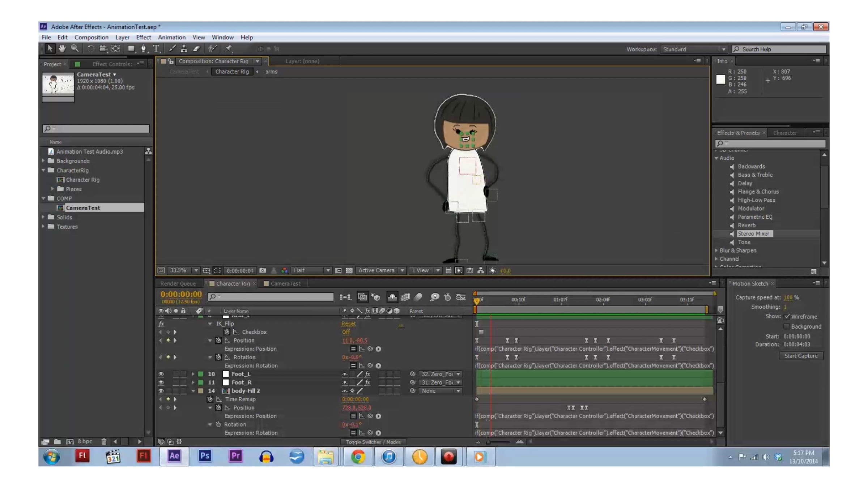Viewport: 868px width, 488px height.
Task: Switch to the CameraTest timeline tab
Action: 285,284
